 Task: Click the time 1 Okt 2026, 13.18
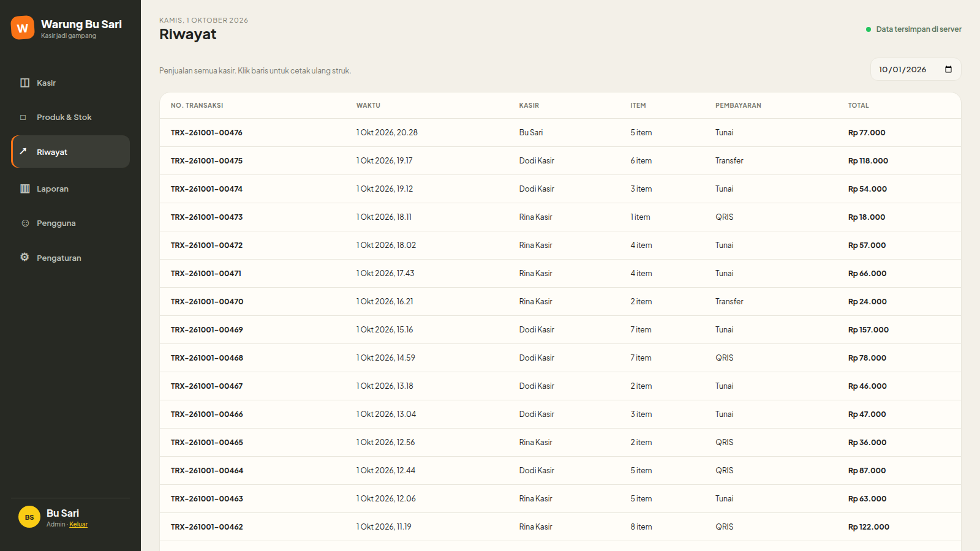point(385,386)
